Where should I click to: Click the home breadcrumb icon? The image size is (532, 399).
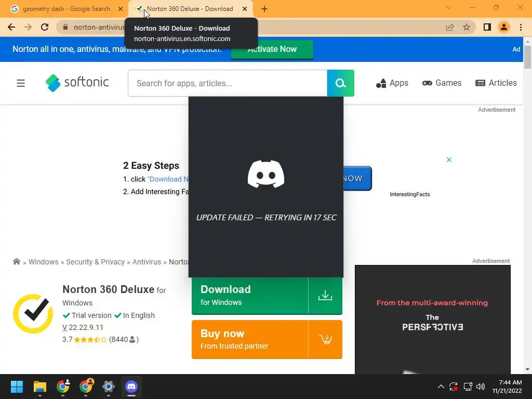coord(16,262)
